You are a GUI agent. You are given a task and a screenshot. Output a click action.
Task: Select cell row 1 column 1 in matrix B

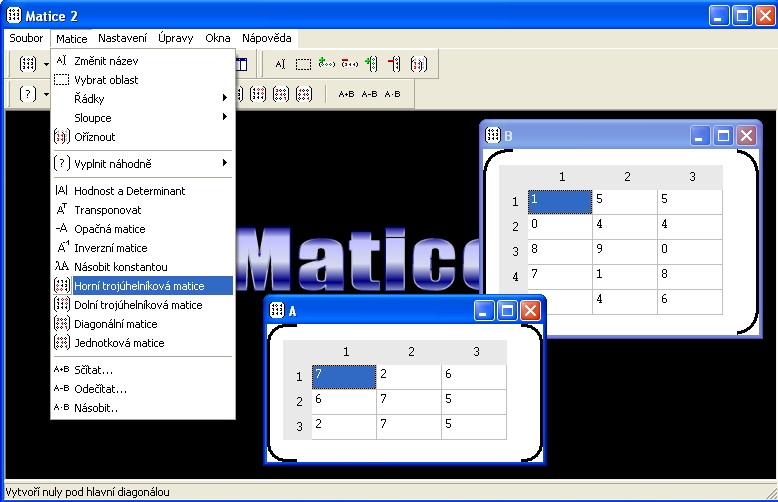[560, 202]
